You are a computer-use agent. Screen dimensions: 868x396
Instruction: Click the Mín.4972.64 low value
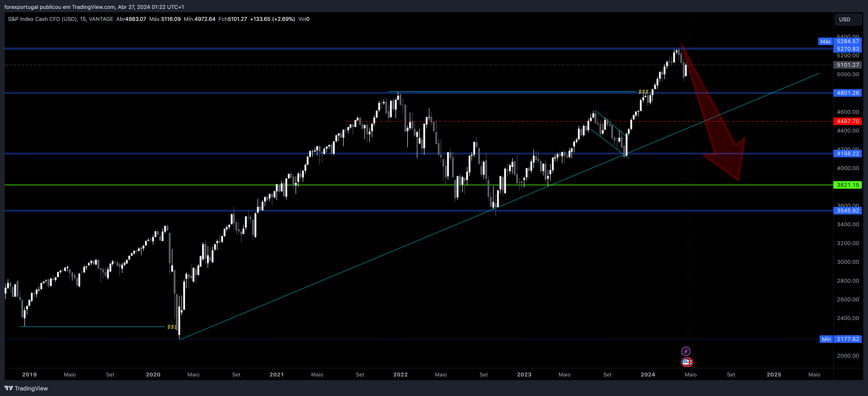tap(199, 19)
